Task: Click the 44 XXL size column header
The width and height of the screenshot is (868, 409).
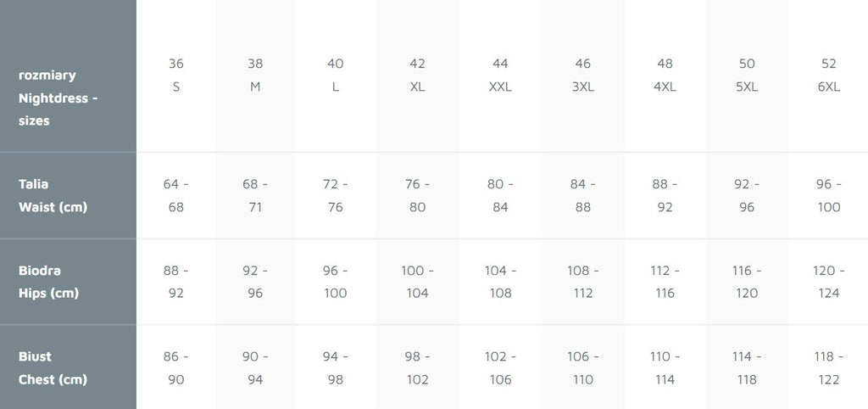Action: (500, 75)
